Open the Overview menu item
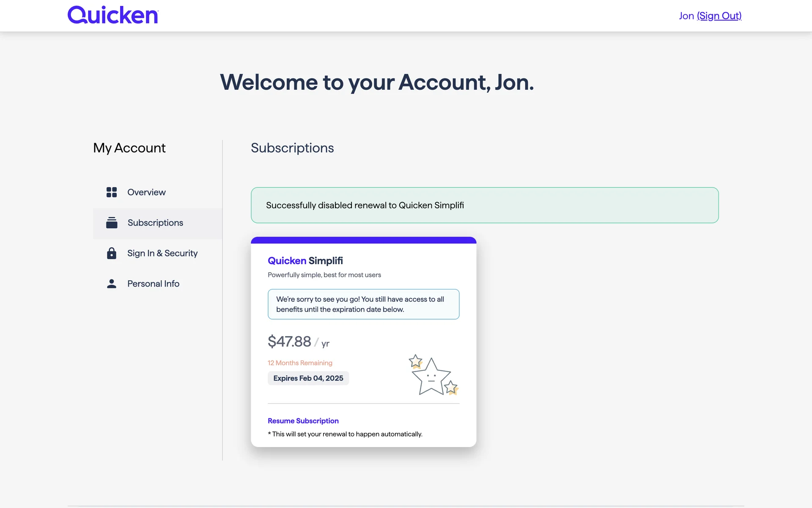 tap(146, 192)
